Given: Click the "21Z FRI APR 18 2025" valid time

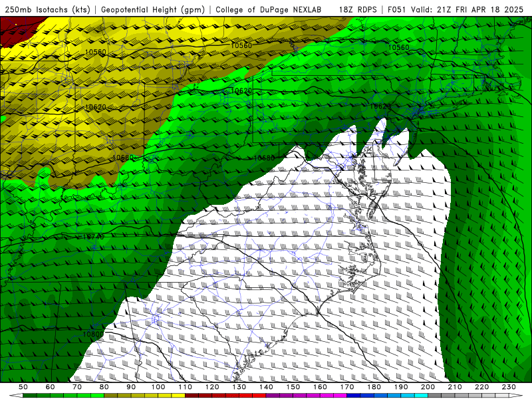Looking at the screenshot, I should pos(480,9).
